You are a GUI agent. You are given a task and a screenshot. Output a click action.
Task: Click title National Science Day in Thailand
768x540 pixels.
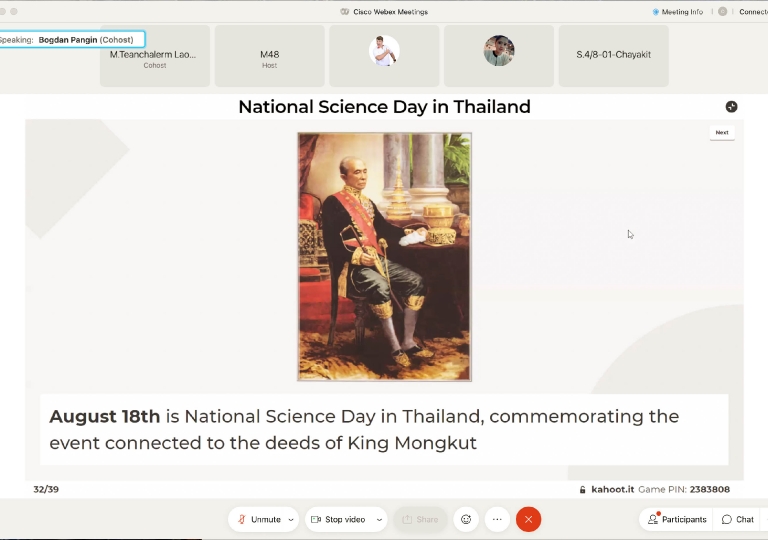pos(384,107)
